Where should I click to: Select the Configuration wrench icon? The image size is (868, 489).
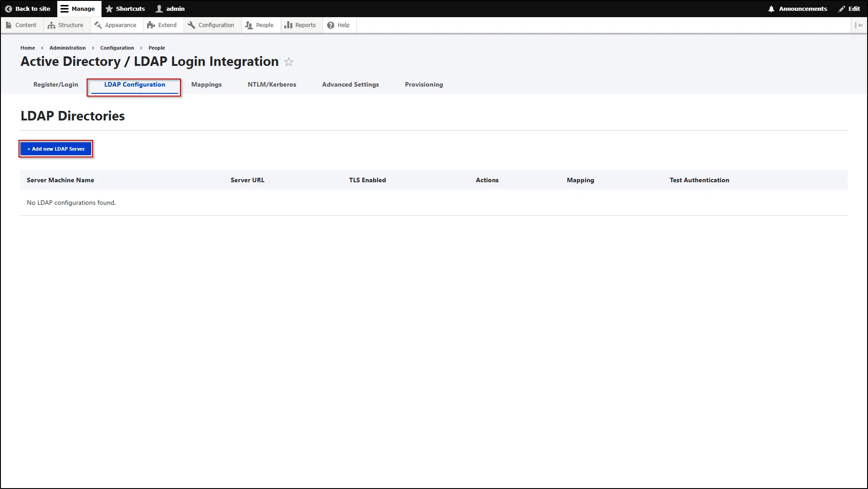point(191,25)
